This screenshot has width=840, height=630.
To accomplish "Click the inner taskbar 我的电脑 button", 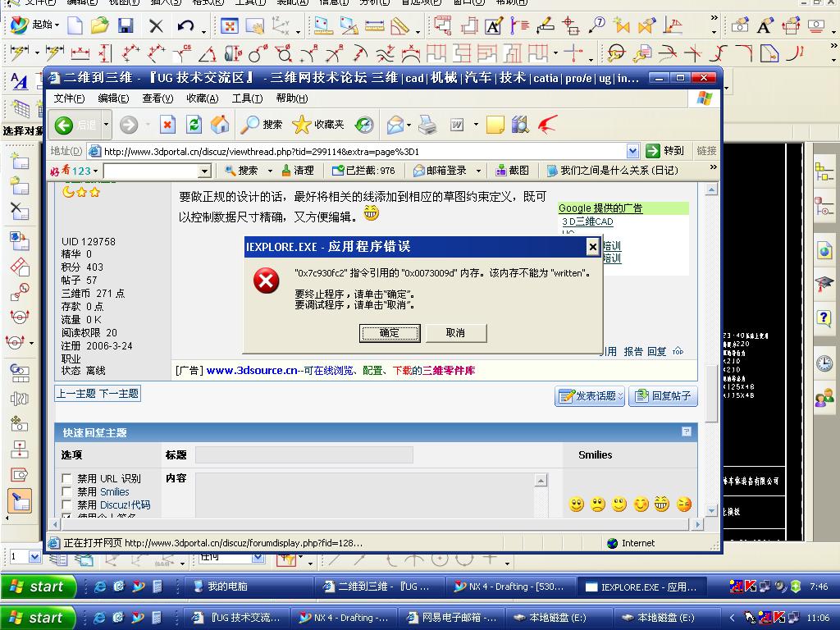I will 248,587.
